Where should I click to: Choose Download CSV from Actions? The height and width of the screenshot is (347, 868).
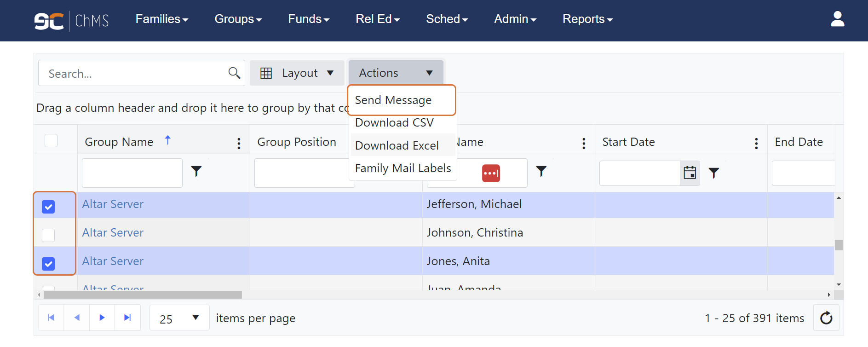[403, 123]
